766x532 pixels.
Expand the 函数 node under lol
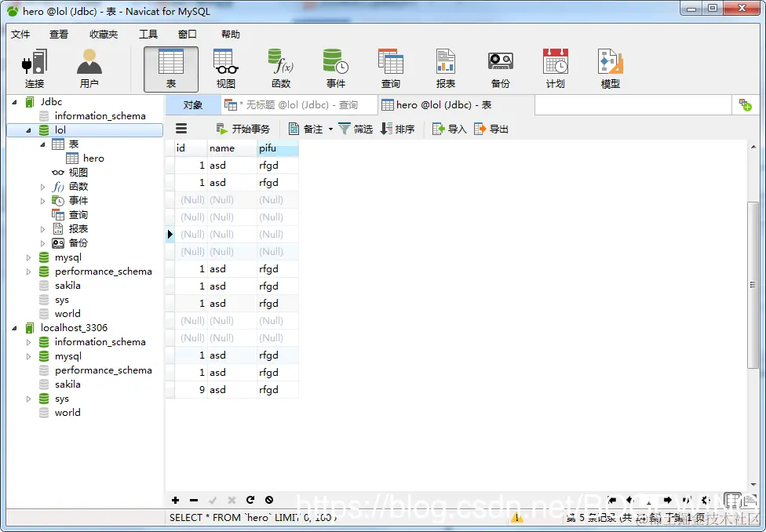[x=42, y=187]
